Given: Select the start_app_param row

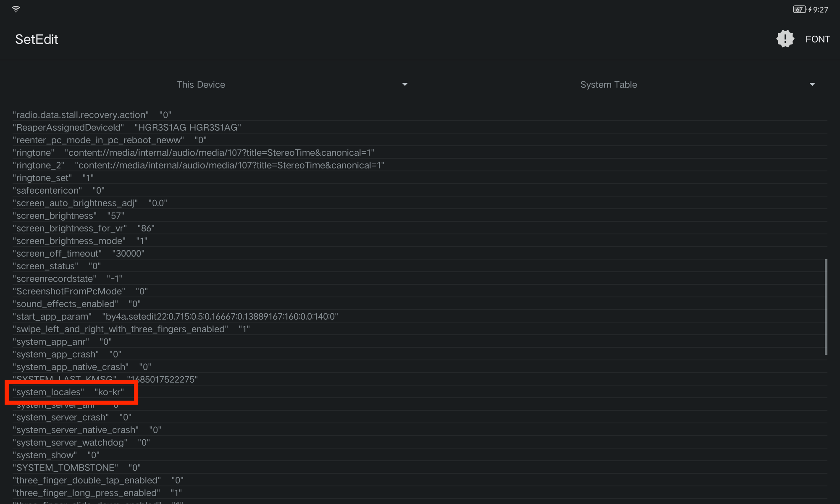Looking at the screenshot, I should 175,316.
